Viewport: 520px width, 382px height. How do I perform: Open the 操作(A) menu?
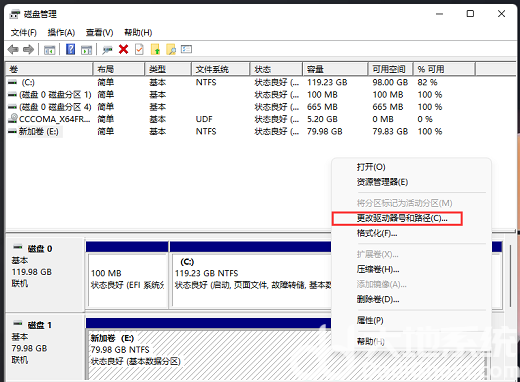pyautogui.click(x=61, y=33)
